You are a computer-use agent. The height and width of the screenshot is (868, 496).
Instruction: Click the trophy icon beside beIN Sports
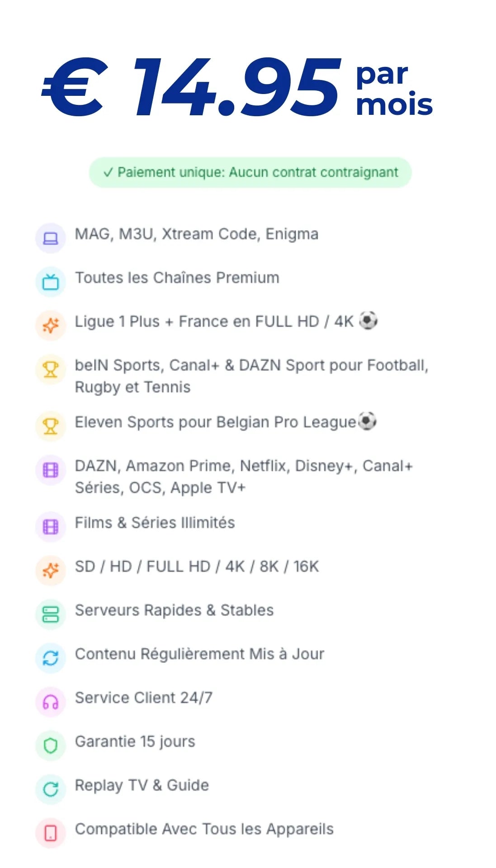[51, 369]
